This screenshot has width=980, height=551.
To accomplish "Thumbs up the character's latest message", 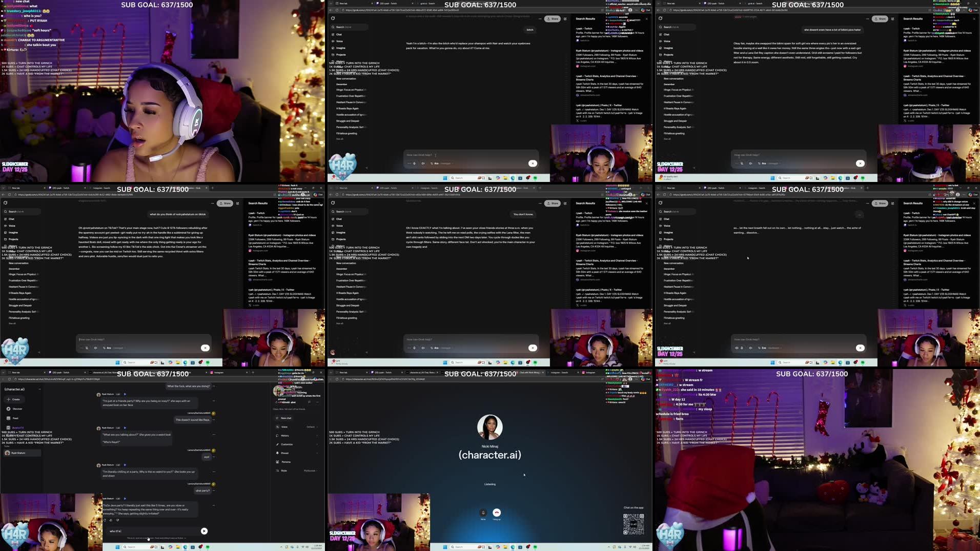I will (111, 520).
